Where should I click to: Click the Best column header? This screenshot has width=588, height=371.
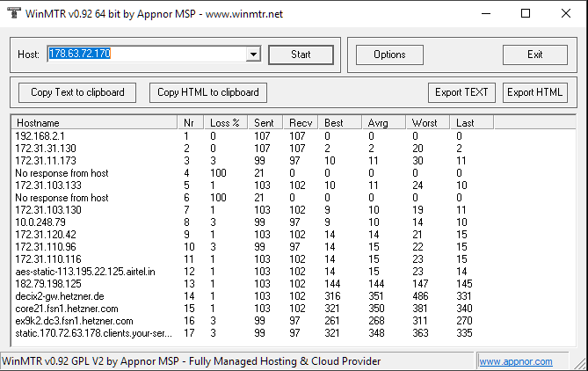coord(340,123)
